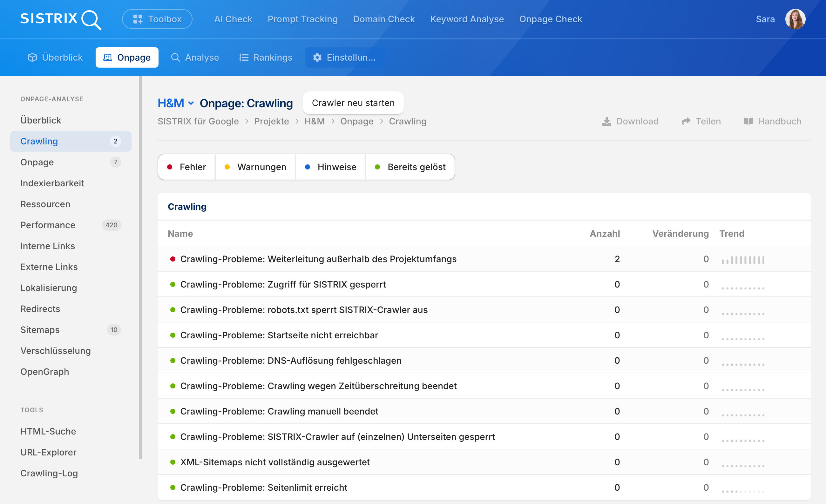Sort table by Veränderung column
The width and height of the screenshot is (826, 504).
pos(680,233)
